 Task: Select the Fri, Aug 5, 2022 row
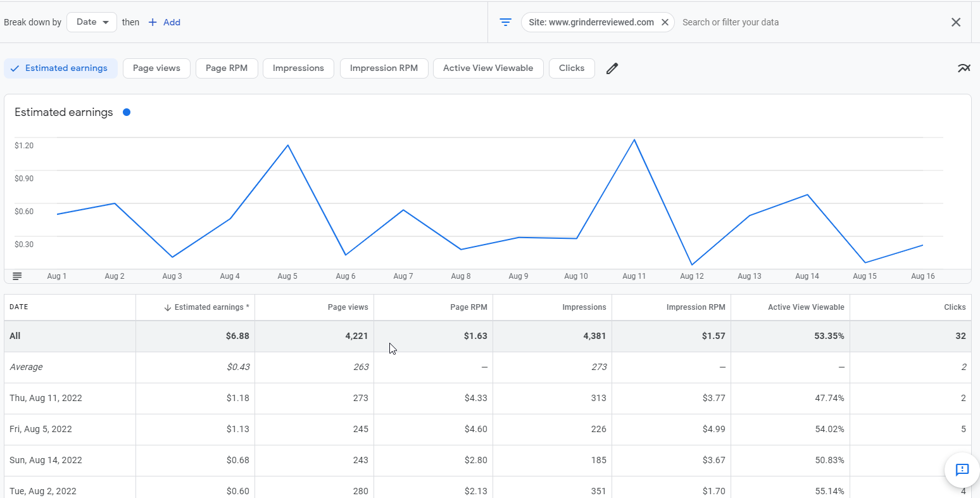[x=488, y=430]
